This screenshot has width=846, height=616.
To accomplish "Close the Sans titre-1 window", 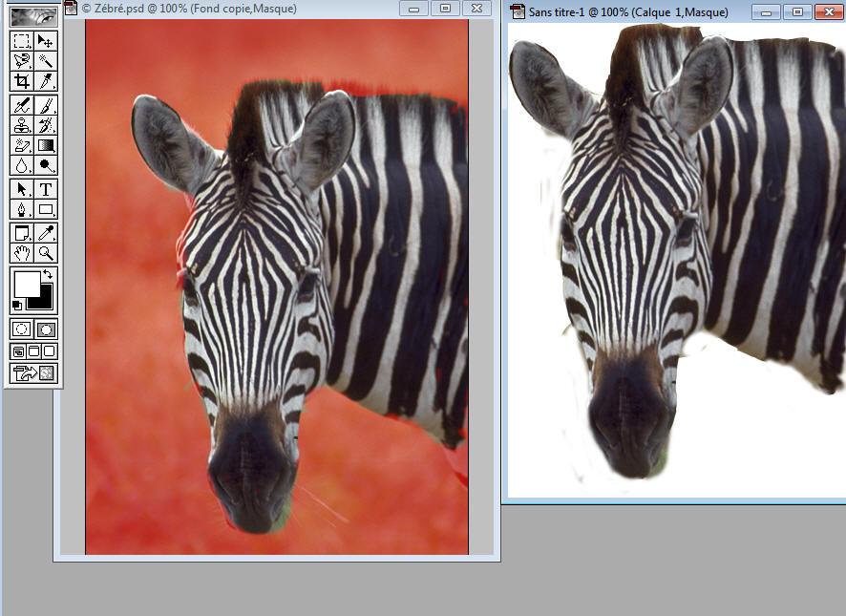I will [829, 11].
